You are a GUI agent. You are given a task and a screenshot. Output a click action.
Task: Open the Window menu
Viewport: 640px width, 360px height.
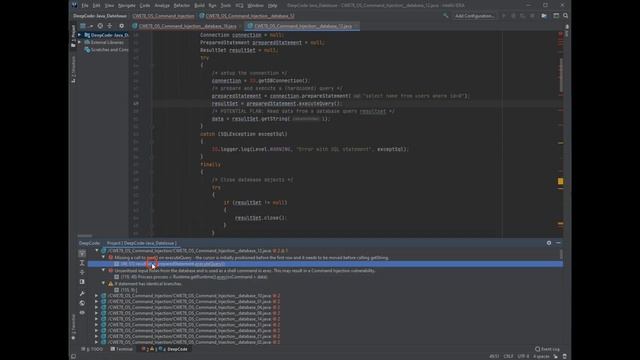(256, 5)
